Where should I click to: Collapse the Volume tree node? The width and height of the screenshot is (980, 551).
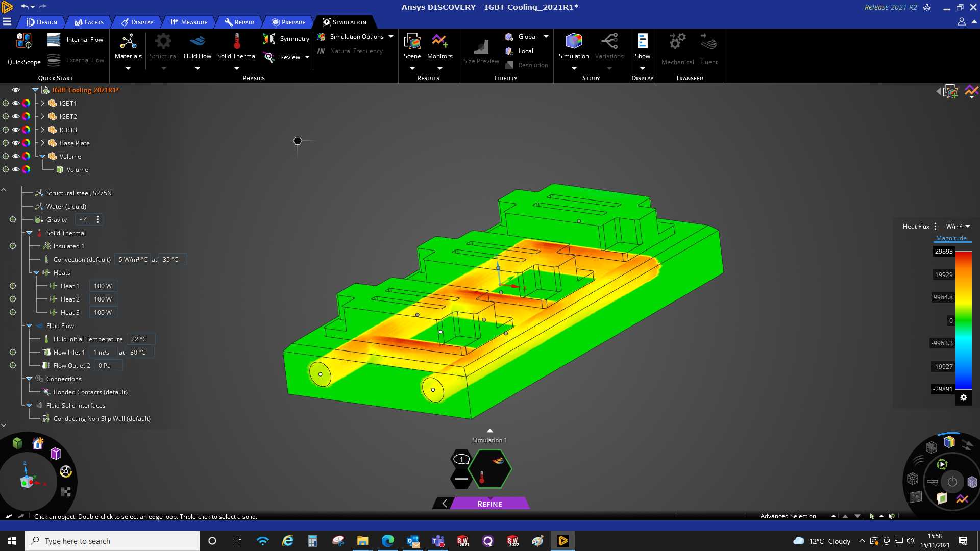tap(42, 156)
